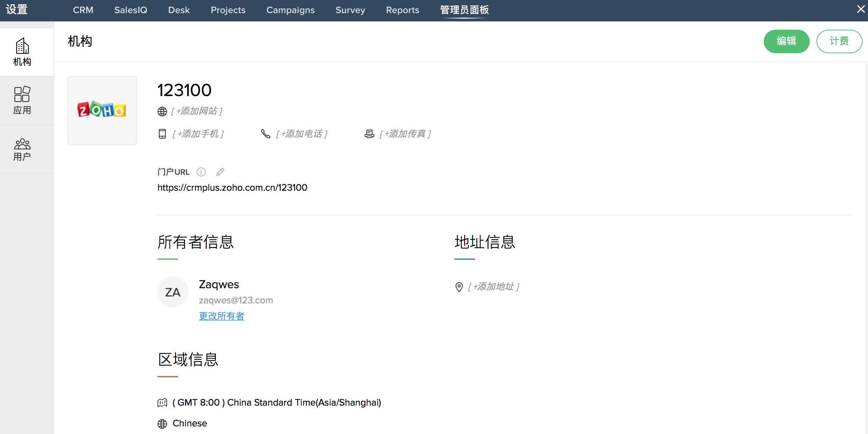
Task: Click the info icon next to 门户URL
Action: (201, 172)
